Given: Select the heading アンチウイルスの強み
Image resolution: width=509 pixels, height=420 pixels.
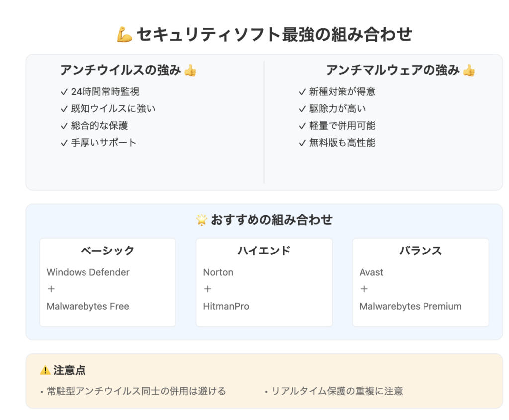Looking at the screenshot, I should [x=120, y=70].
